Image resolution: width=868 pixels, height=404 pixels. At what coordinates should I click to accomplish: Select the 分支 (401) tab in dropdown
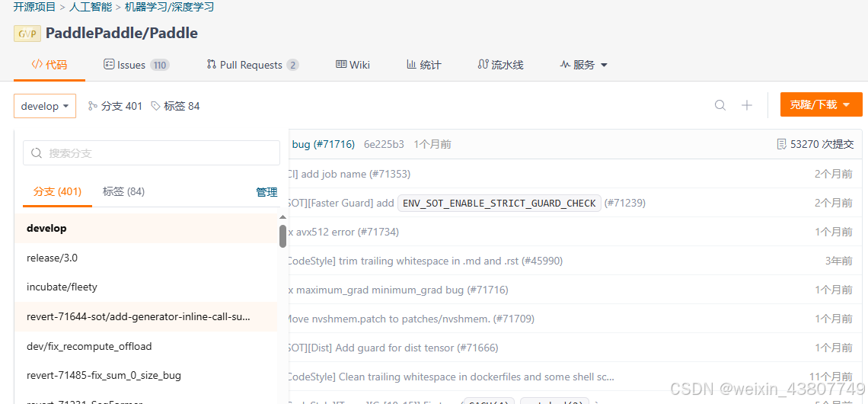click(58, 192)
